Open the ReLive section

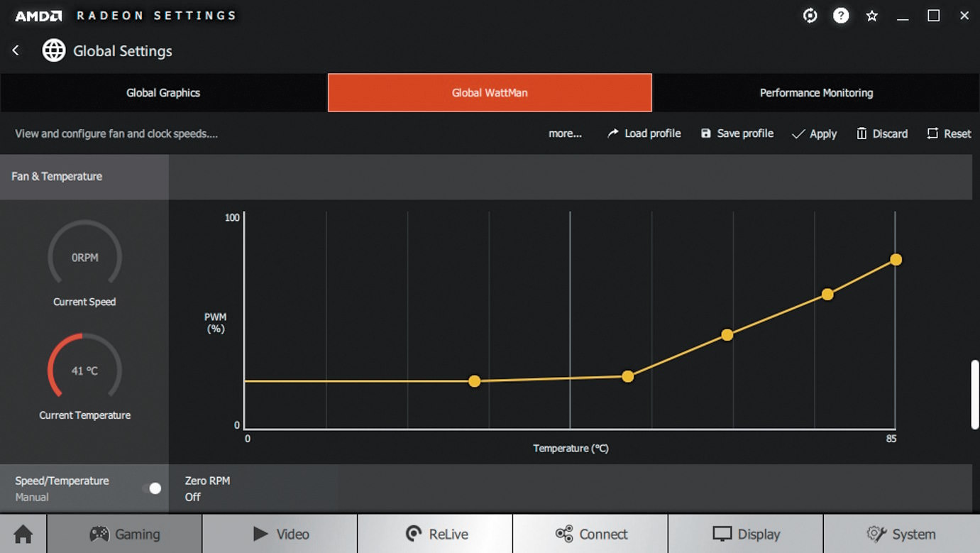point(435,534)
